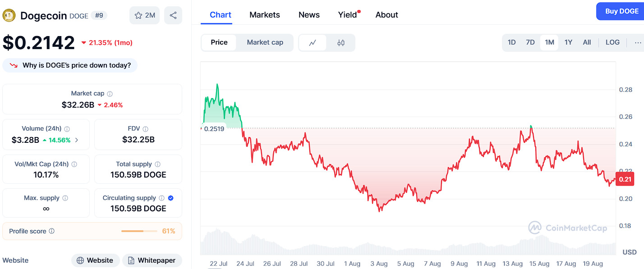Open the Chart tab
This screenshot has height=269, width=644.
click(221, 15)
